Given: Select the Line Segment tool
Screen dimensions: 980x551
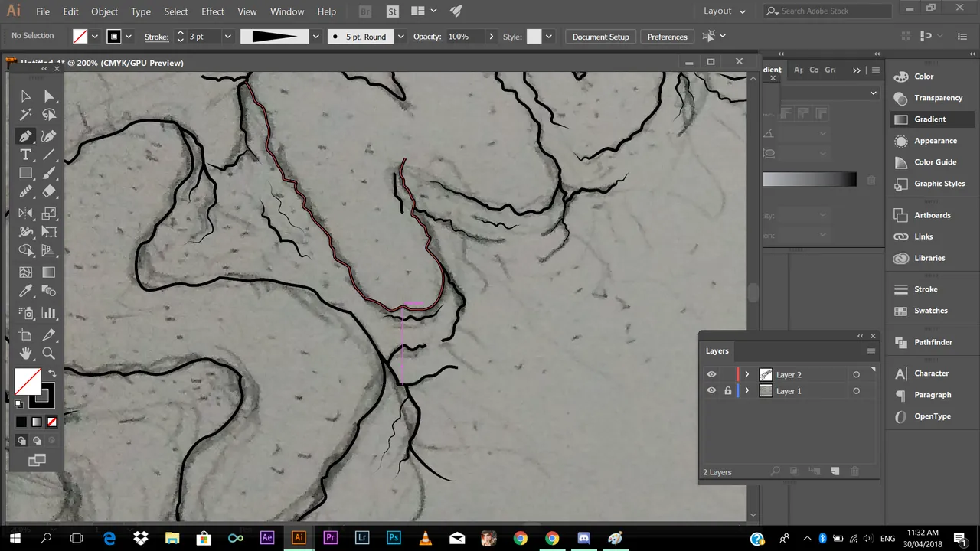Looking at the screenshot, I should tap(49, 155).
